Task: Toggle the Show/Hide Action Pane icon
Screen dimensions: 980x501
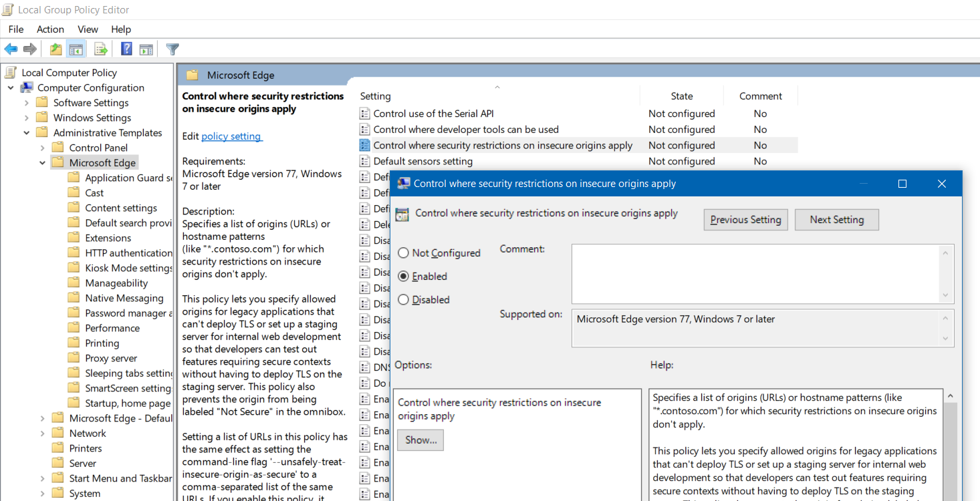Action: tap(146, 48)
